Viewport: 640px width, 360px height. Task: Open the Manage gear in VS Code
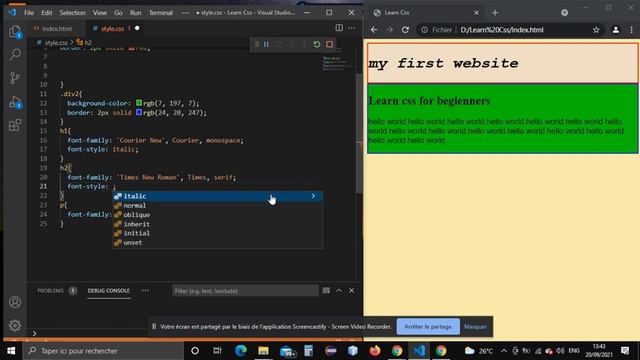click(x=15, y=325)
